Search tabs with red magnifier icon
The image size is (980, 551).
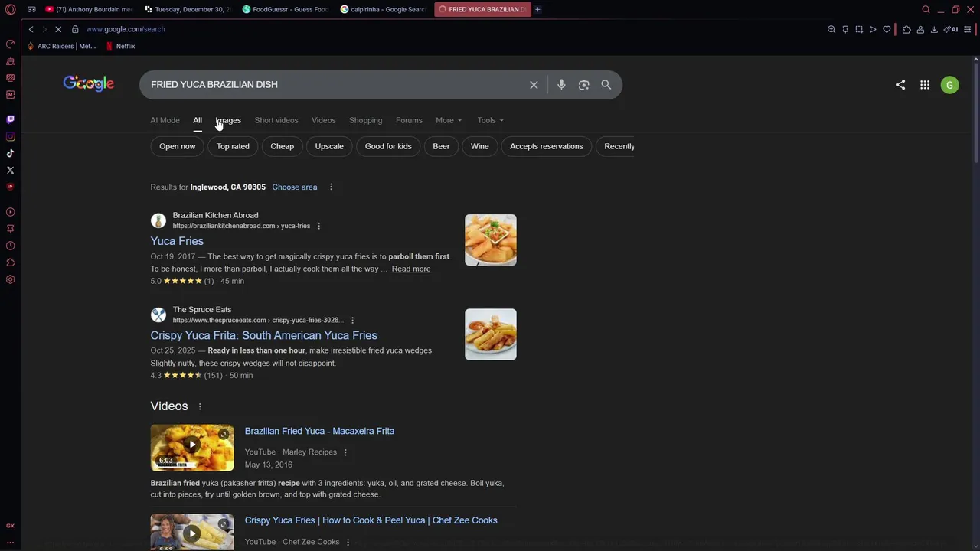926,9
